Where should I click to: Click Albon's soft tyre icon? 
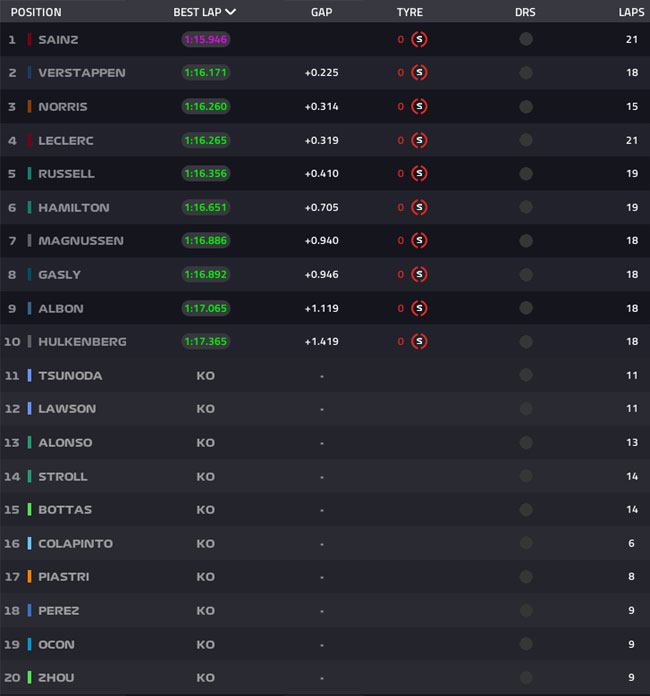[x=419, y=308]
